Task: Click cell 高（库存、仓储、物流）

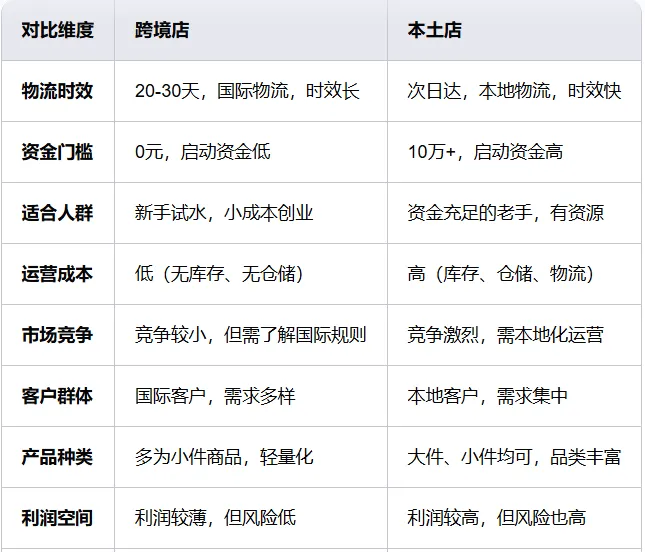Action: (514, 274)
